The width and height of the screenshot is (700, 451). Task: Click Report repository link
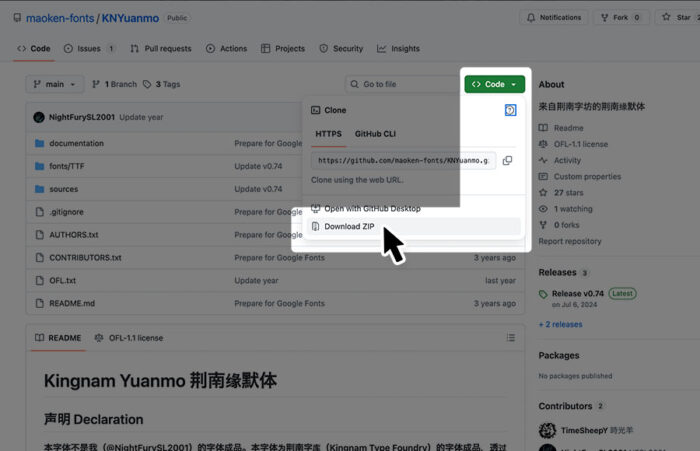(570, 241)
